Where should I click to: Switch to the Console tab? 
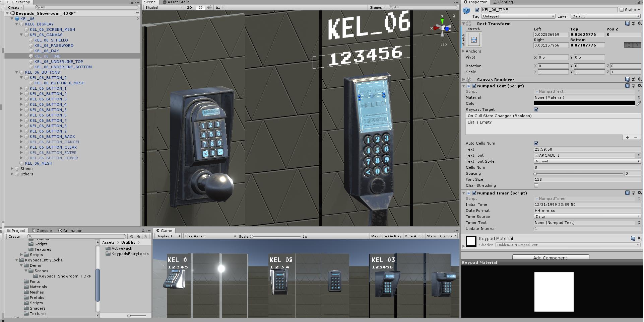tap(42, 231)
